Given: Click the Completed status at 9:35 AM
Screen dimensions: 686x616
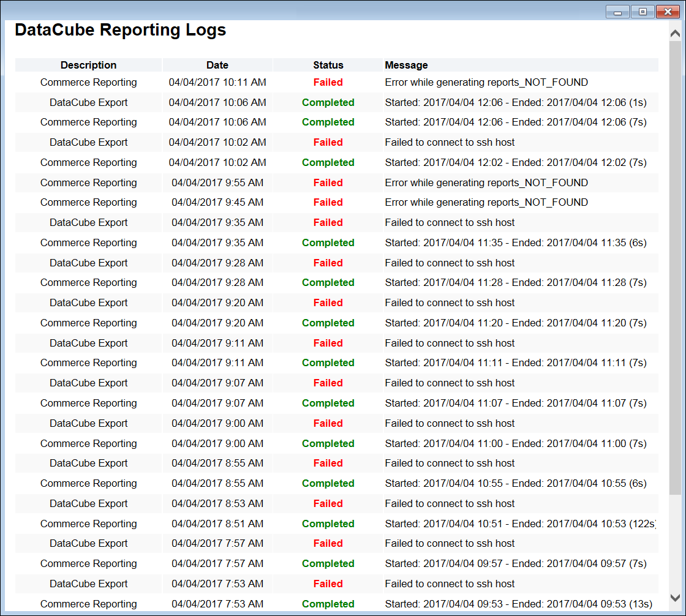Looking at the screenshot, I should point(328,242).
